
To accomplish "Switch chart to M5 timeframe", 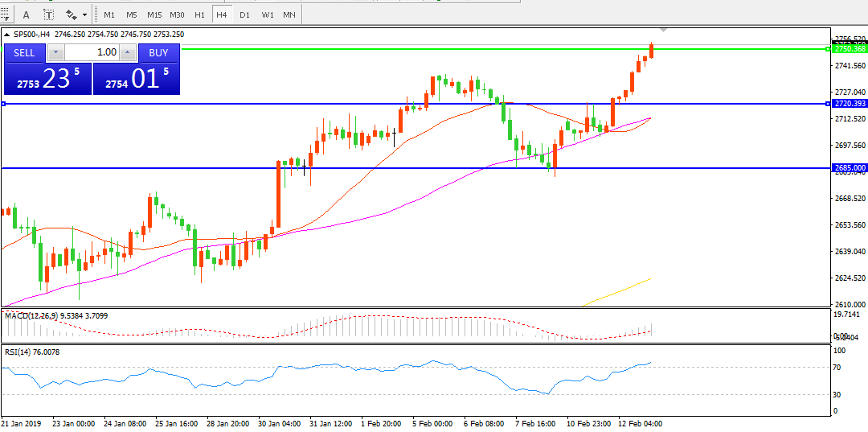I will tap(131, 14).
